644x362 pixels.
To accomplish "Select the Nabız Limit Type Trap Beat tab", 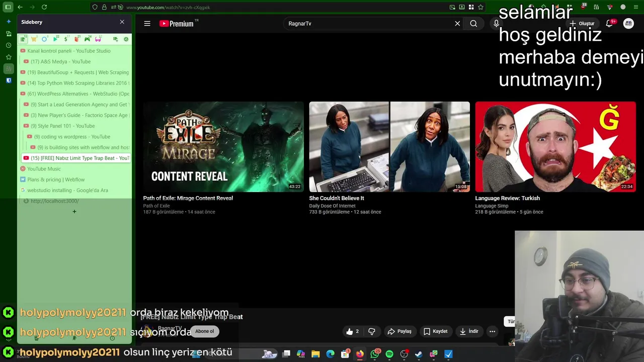I will click(x=76, y=158).
